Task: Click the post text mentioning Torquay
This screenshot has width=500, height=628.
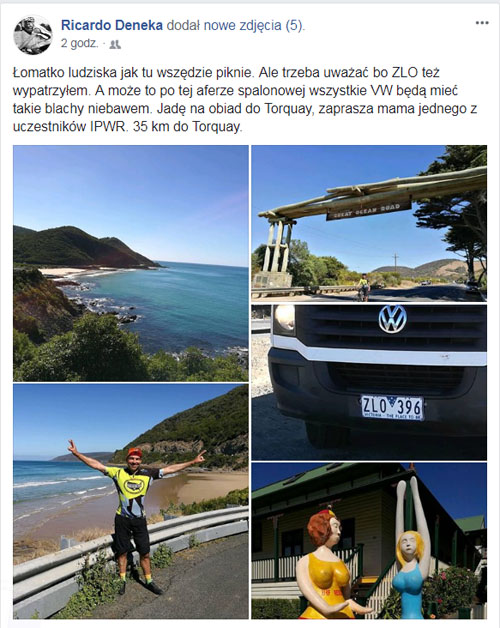Action: tap(245, 100)
